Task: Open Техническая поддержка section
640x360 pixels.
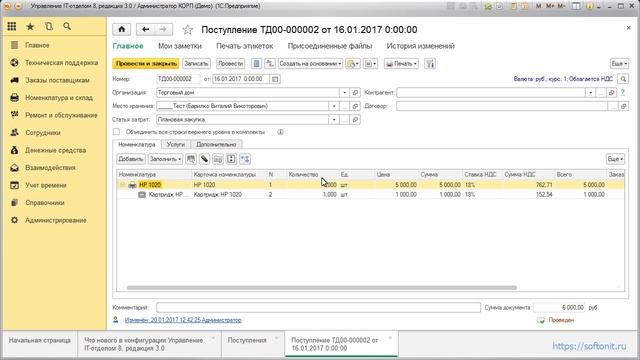Action: 62,62
